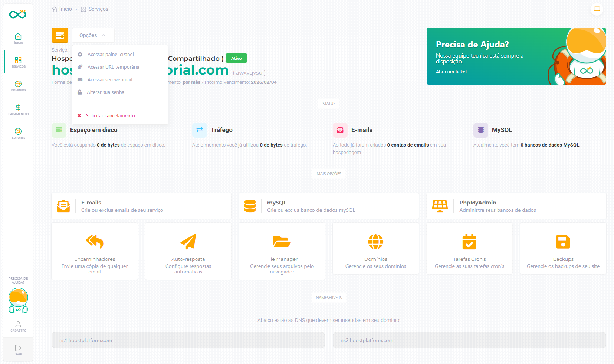Open the File Manager tile

point(282,251)
